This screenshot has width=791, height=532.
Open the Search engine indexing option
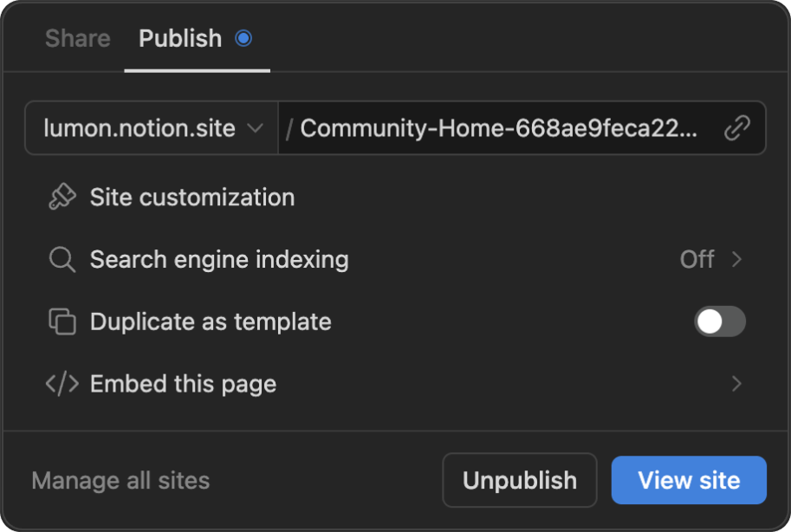coord(395,259)
